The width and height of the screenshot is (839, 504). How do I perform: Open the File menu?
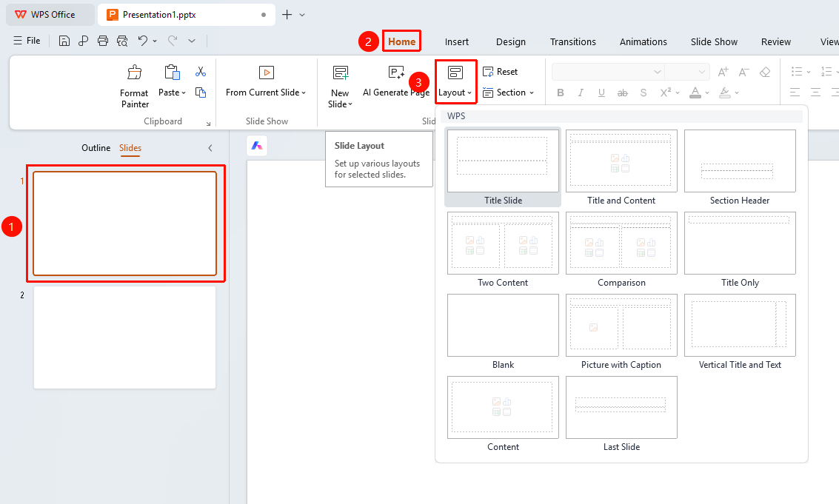coord(27,41)
